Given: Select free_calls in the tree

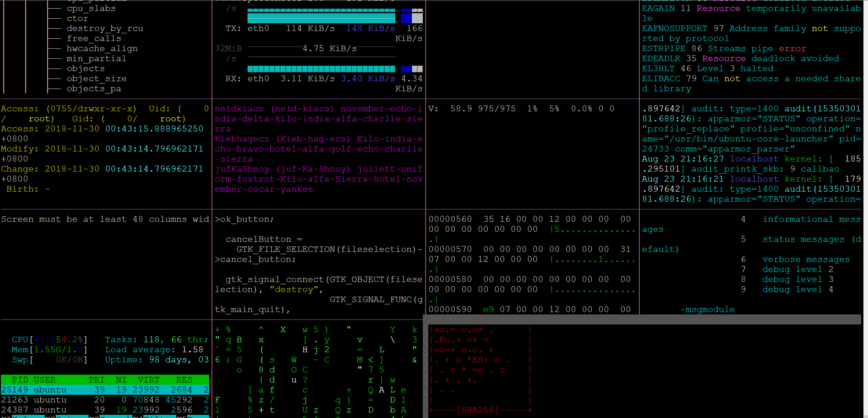Looking at the screenshot, I should tap(94, 38).
